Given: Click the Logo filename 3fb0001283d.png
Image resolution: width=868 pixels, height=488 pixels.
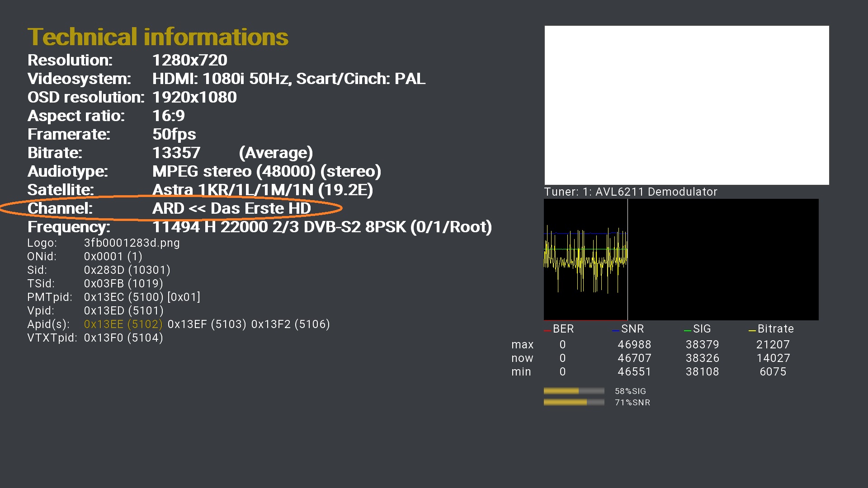Looking at the screenshot, I should pyautogui.click(x=132, y=243).
